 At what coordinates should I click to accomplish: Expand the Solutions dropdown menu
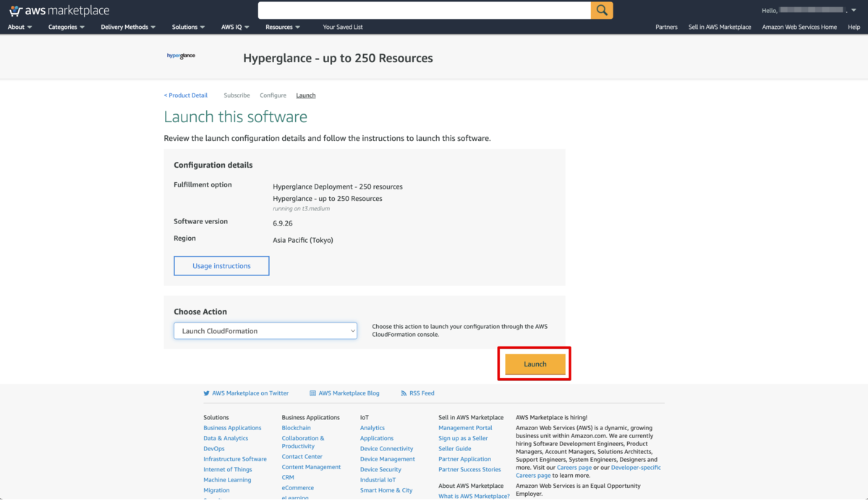(x=189, y=27)
